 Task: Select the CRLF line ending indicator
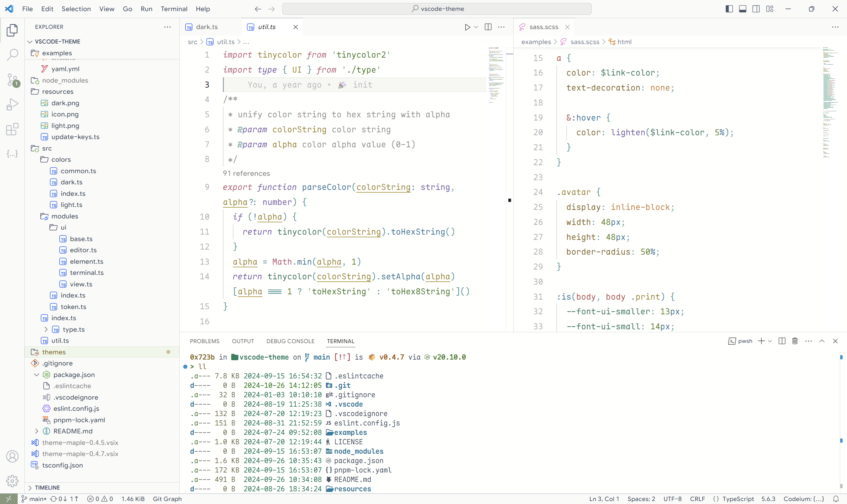(697, 499)
